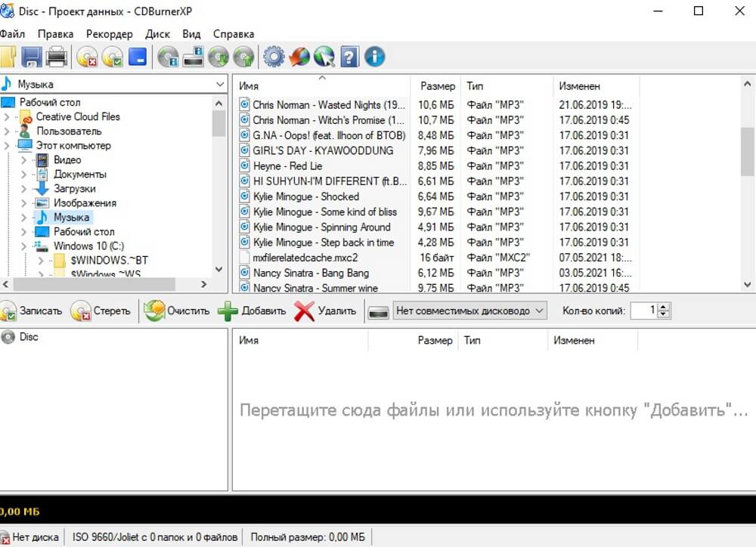Click the disc icon with green up arrow

pyautogui.click(x=243, y=57)
